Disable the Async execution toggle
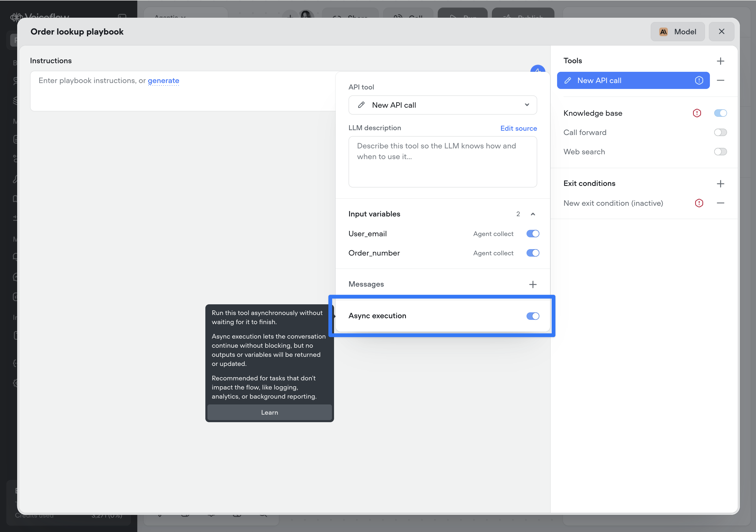Viewport: 756px width, 532px height. 532,316
